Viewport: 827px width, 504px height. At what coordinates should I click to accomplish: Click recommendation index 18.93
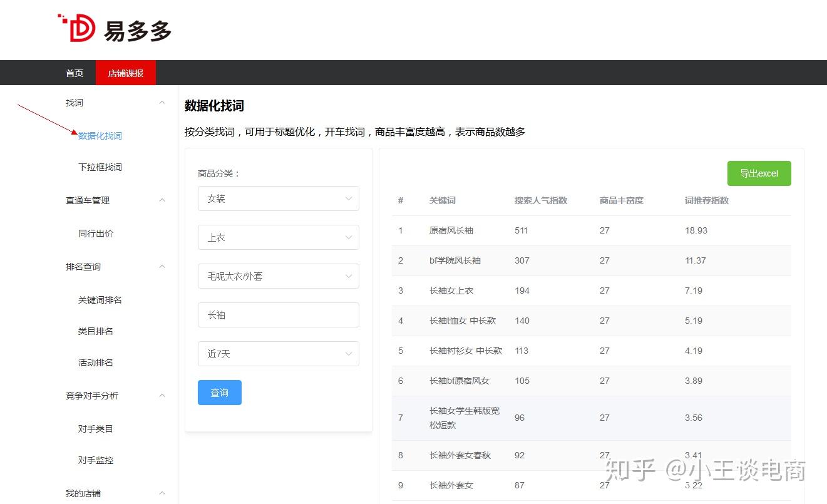point(696,230)
